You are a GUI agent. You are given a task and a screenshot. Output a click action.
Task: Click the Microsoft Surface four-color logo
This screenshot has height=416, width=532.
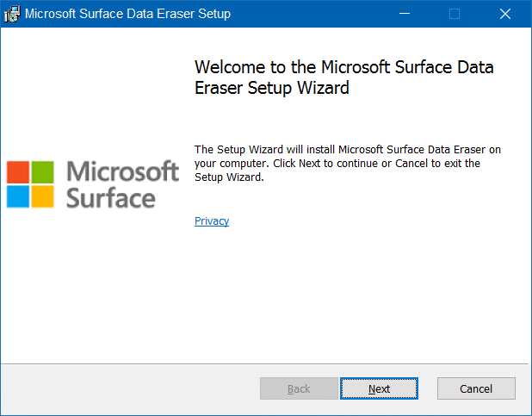tap(30, 184)
